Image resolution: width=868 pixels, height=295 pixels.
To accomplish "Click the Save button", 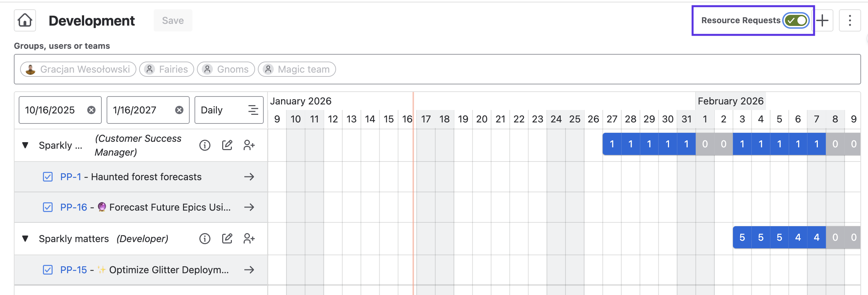I will [x=173, y=20].
